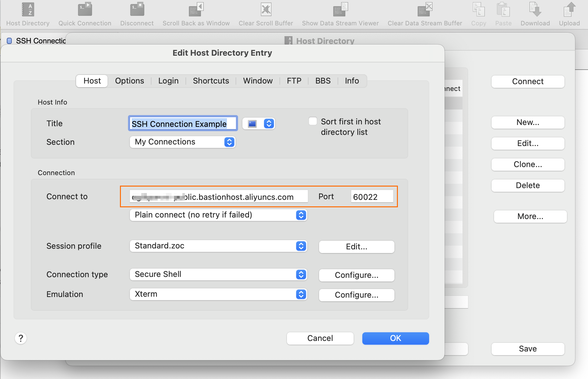
Task: Click Configure for Emulation
Action: pyautogui.click(x=357, y=295)
